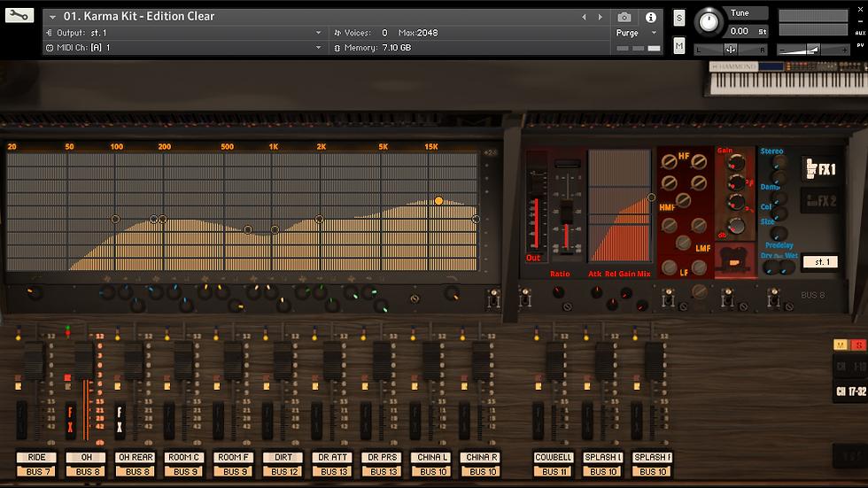This screenshot has width=868, height=488.
Task: Click the Hammond keyboard thumbnail
Action: [x=788, y=79]
